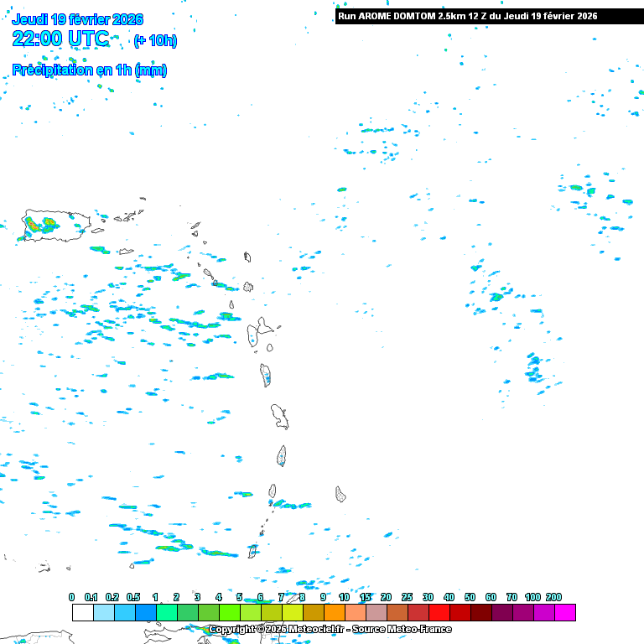Click the white 0 mm legend swatch
The height and width of the screenshot is (644, 644).
82,612
